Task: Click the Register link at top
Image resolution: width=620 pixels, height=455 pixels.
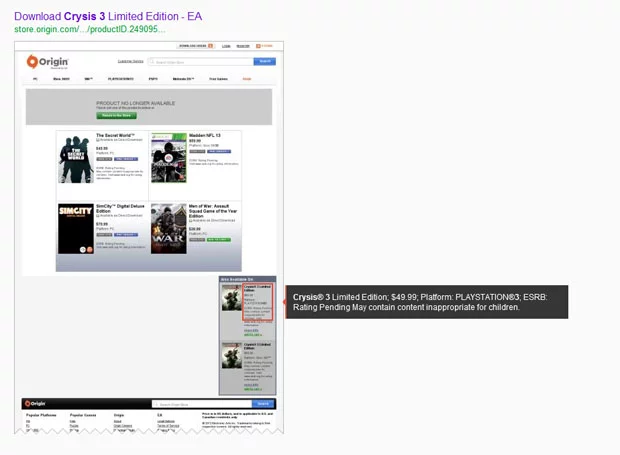Action: coord(243,46)
